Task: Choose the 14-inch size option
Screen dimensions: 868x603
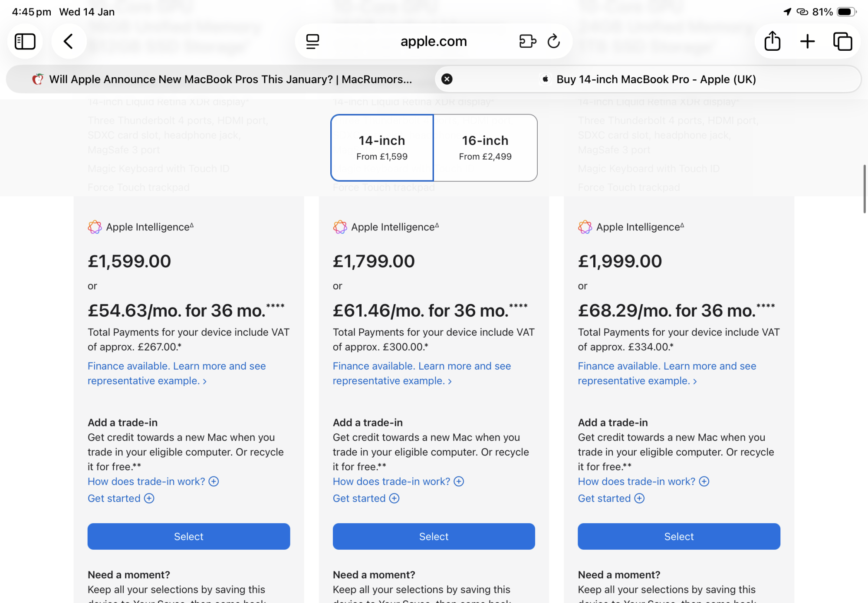Action: pyautogui.click(x=382, y=147)
